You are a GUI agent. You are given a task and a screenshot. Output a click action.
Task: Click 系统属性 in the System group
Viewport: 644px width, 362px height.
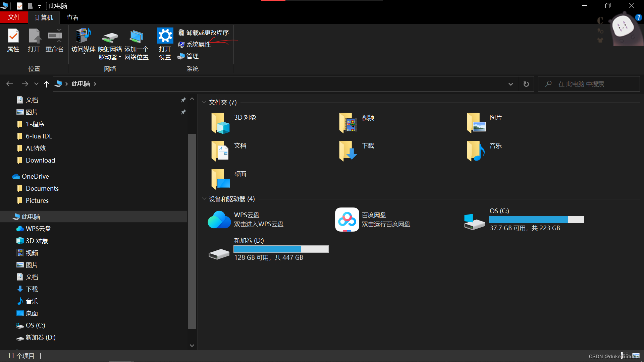coord(198,44)
